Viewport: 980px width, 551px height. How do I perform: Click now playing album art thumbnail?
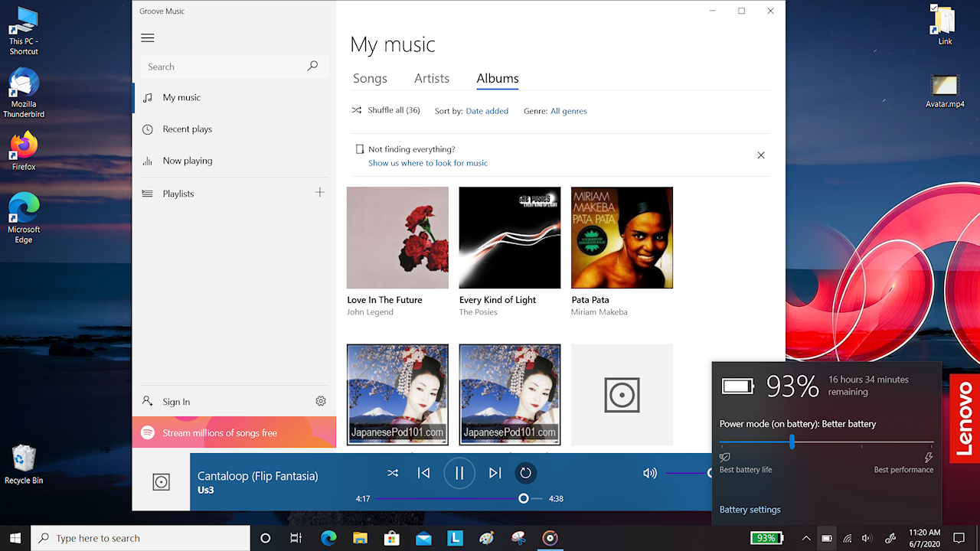coord(161,482)
